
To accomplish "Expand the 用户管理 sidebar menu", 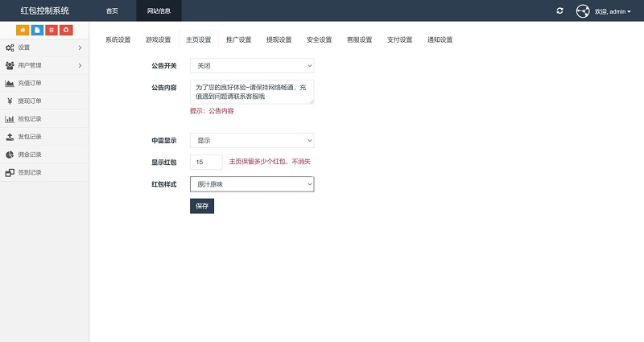I will [x=44, y=65].
